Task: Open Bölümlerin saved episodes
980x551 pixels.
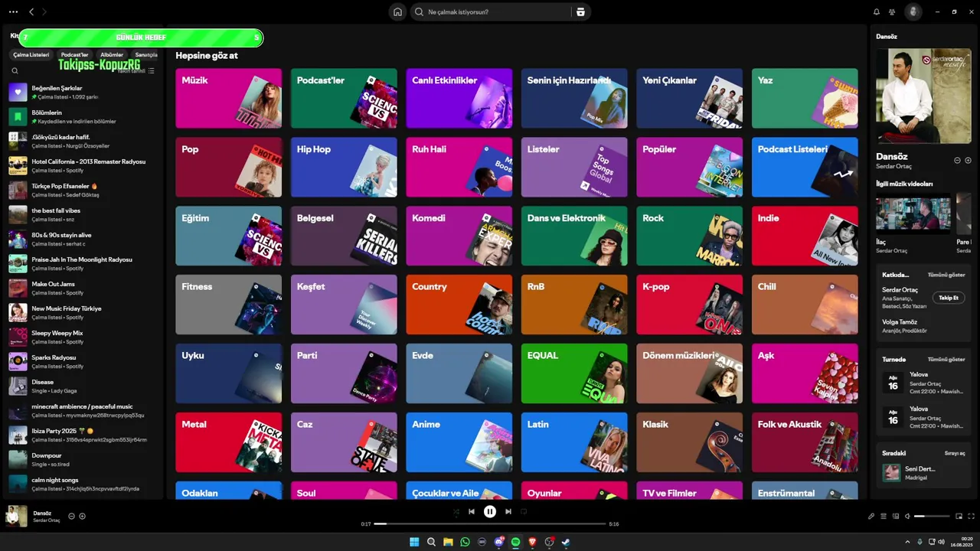Action: 84,117
